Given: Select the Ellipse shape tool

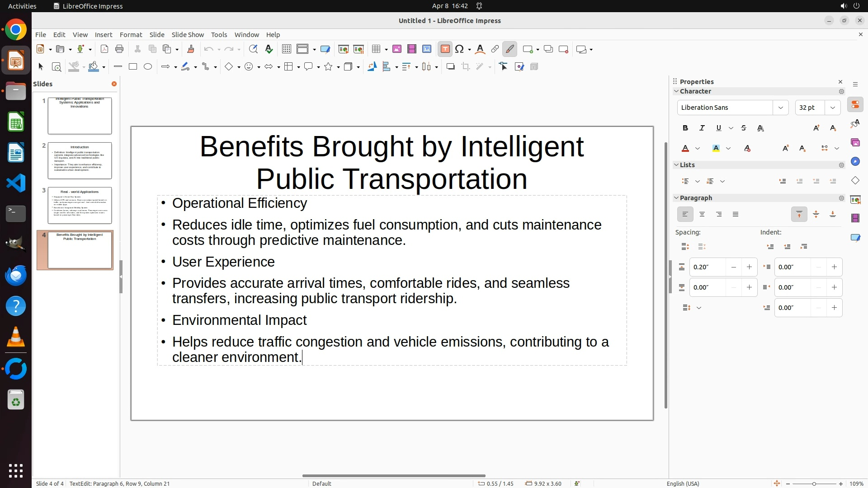Looking at the screenshot, I should [148, 67].
